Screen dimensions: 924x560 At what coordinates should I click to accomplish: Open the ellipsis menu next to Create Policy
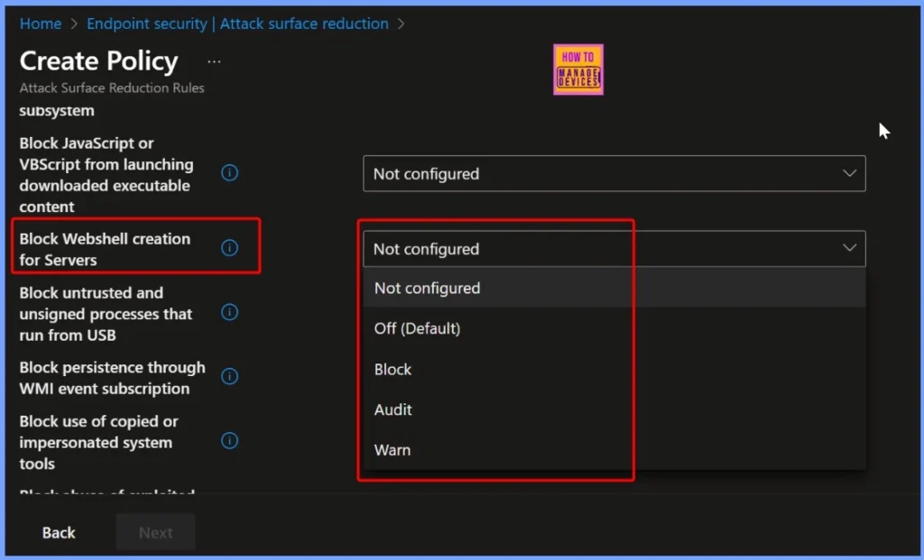(x=214, y=61)
